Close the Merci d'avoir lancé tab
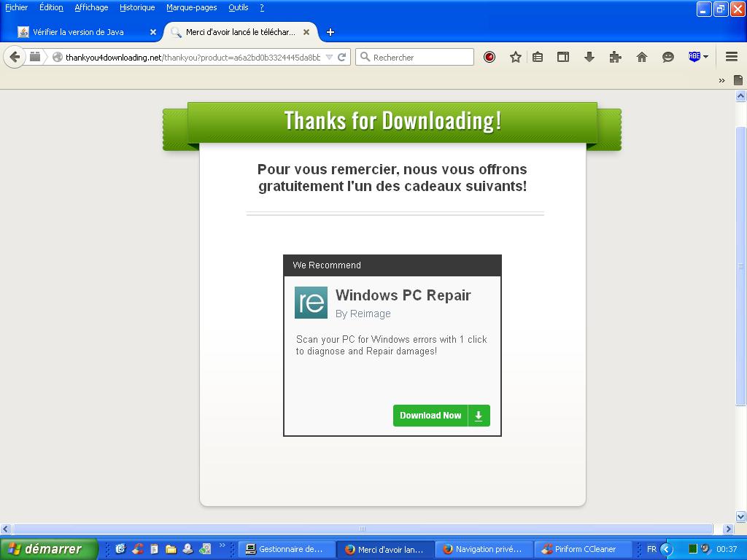 click(x=306, y=32)
